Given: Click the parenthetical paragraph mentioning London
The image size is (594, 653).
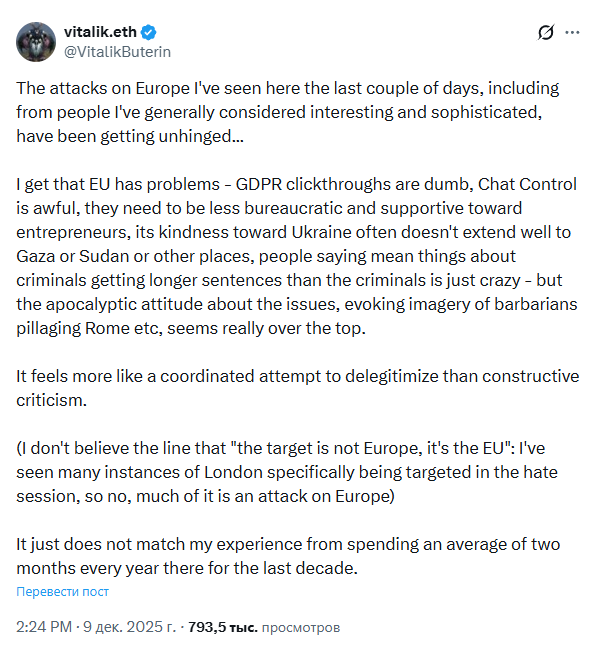Looking at the screenshot, I should pos(287,472).
